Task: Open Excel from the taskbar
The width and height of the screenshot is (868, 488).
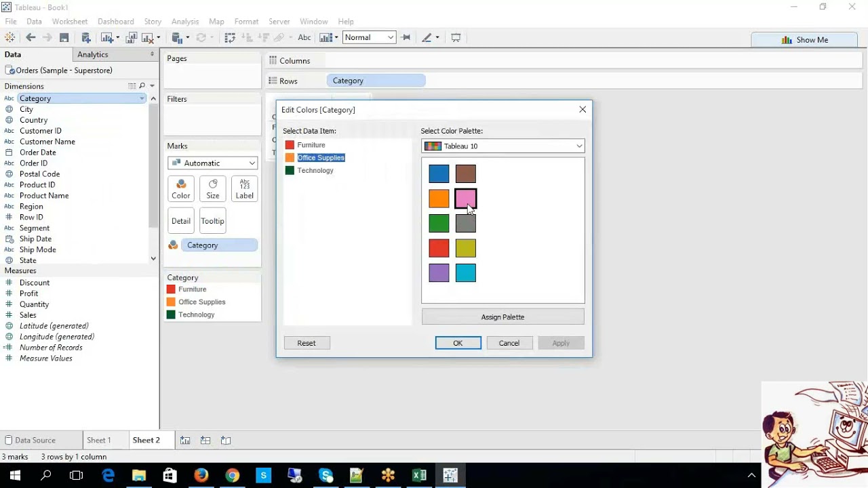Action: [x=419, y=476]
